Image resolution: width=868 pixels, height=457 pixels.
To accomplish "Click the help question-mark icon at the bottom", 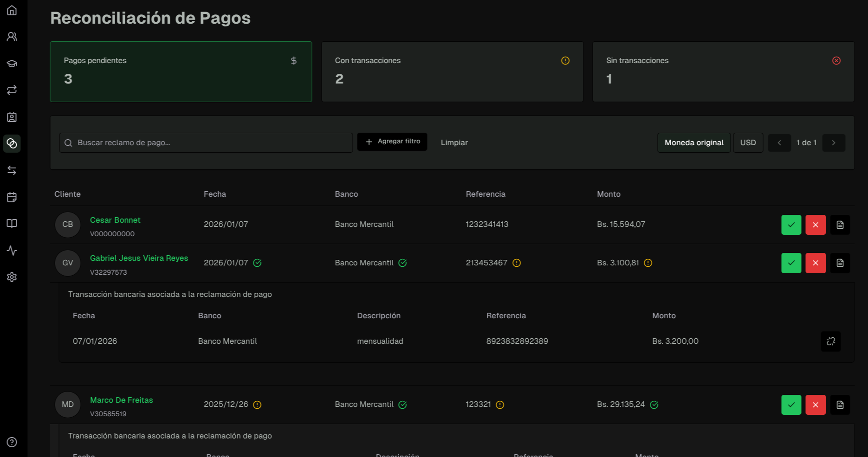I will (12, 442).
